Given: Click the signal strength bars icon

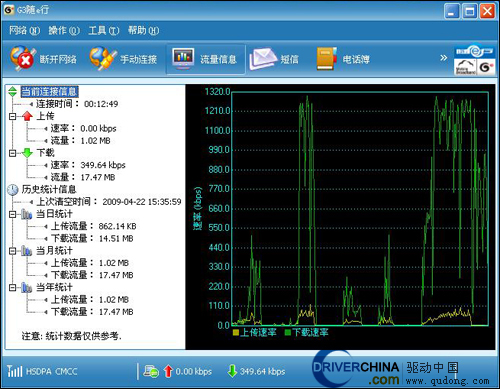Looking at the screenshot, I should click(15, 371).
